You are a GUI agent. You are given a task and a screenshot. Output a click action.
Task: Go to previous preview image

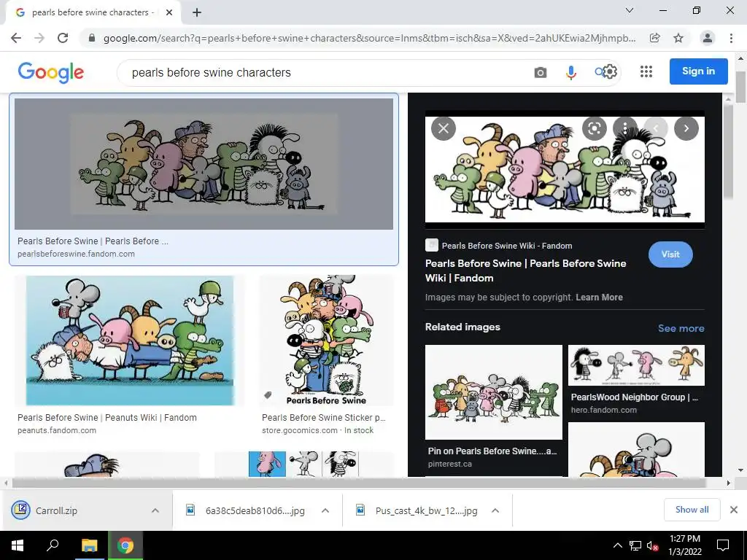pyautogui.click(x=656, y=128)
